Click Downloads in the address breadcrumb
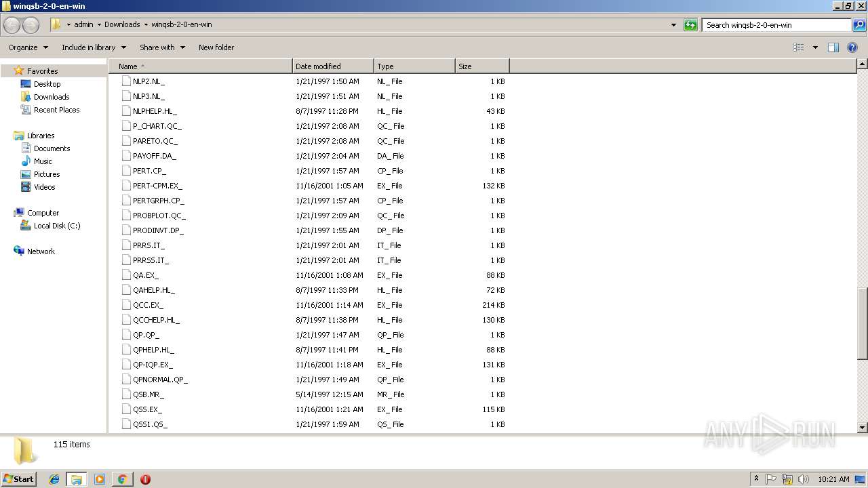Screen dimensions: 868x488 point(122,24)
